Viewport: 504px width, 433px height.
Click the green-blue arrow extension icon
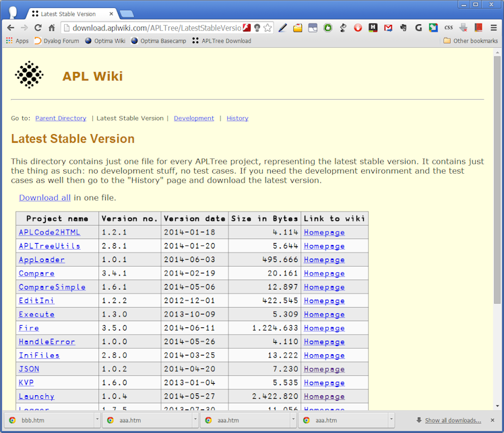click(x=433, y=28)
